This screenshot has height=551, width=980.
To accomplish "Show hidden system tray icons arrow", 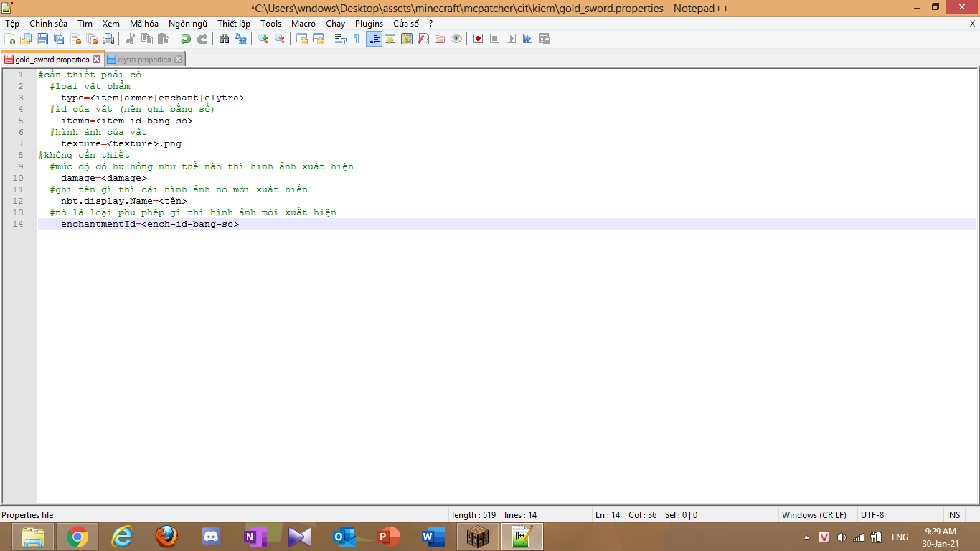I will coord(807,537).
